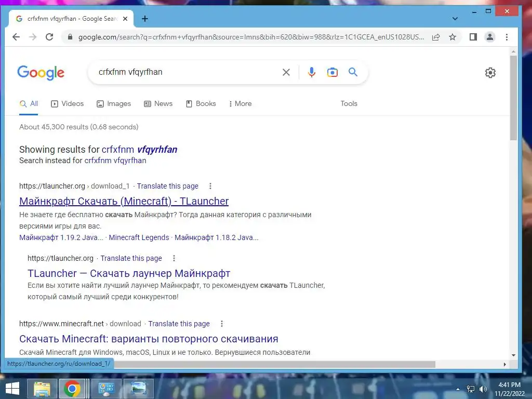This screenshot has width=532, height=399.
Task: Open options for minecraft.net result
Action: click(x=222, y=324)
